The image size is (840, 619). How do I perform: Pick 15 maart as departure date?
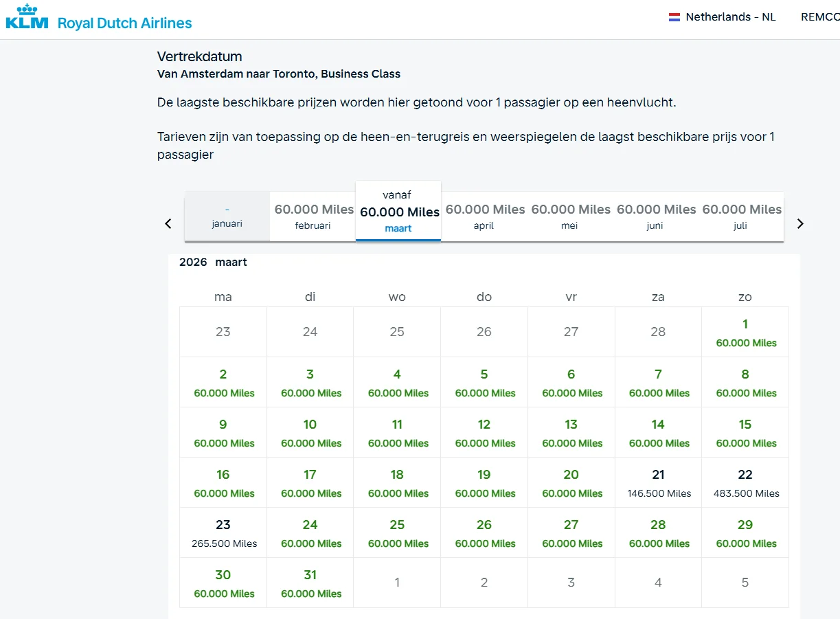pos(745,432)
